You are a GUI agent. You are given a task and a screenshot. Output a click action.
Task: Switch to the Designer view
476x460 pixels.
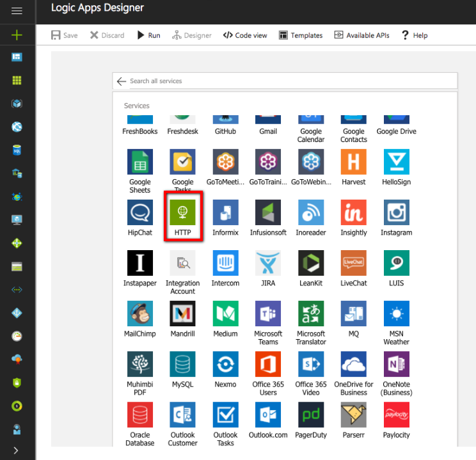(x=191, y=35)
